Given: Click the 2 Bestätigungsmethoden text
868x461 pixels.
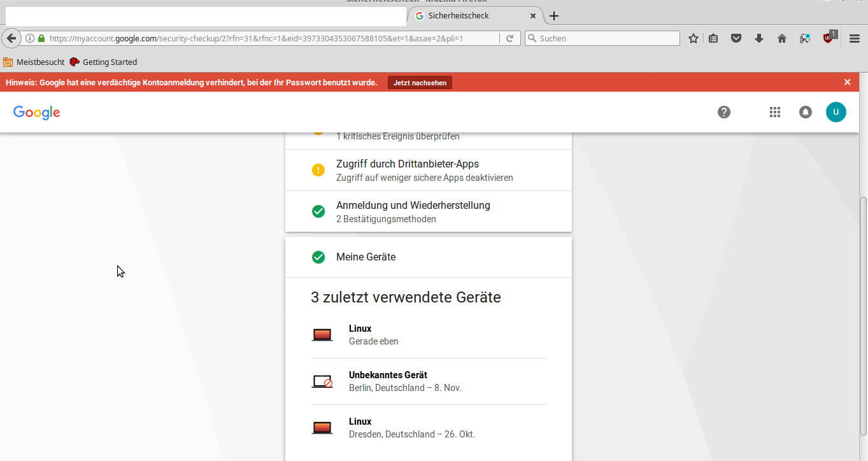Looking at the screenshot, I should point(386,219).
